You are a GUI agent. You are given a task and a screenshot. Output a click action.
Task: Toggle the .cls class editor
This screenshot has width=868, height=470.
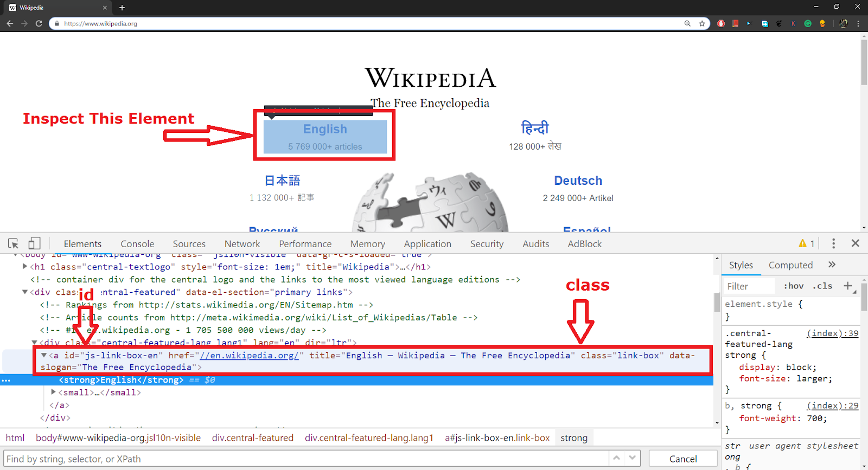point(822,286)
